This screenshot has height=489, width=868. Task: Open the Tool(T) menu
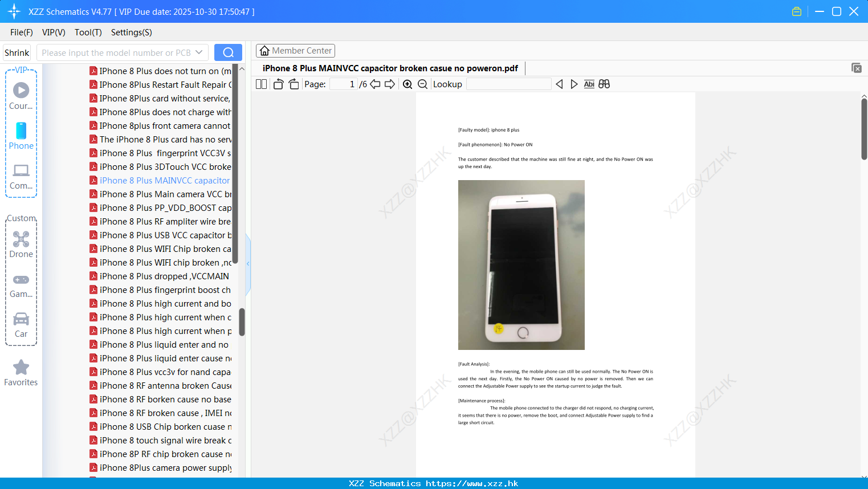click(88, 32)
